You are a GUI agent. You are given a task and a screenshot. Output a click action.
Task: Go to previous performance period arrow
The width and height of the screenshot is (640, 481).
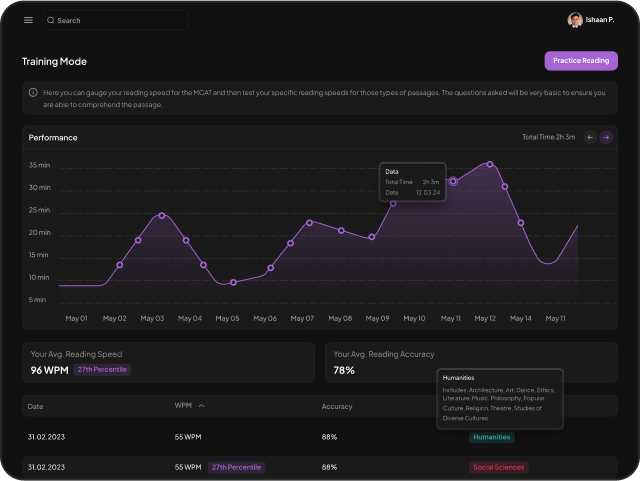(x=590, y=137)
